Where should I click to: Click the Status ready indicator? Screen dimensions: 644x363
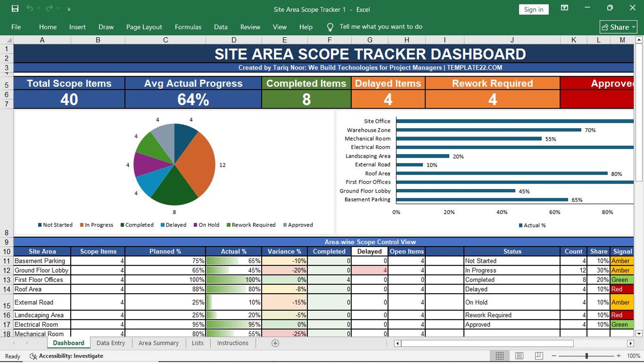(x=13, y=356)
